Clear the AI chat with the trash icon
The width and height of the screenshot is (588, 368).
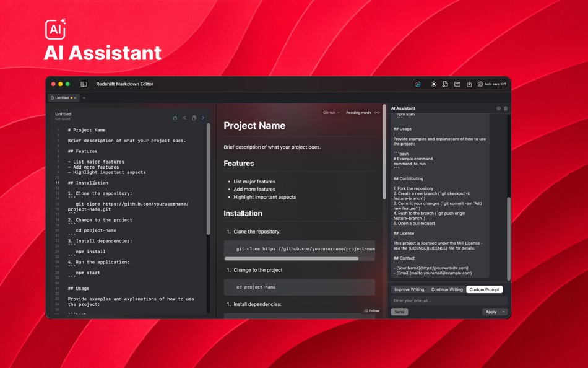506,108
